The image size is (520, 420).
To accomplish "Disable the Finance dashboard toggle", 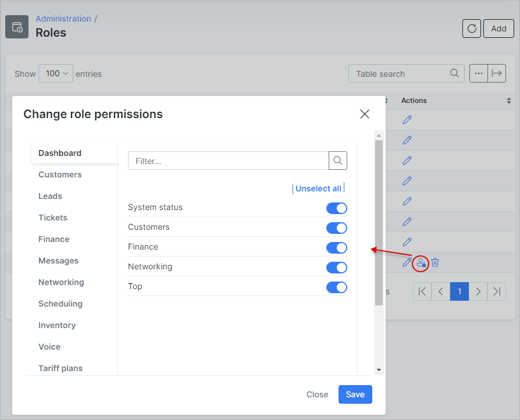I will pos(336,248).
